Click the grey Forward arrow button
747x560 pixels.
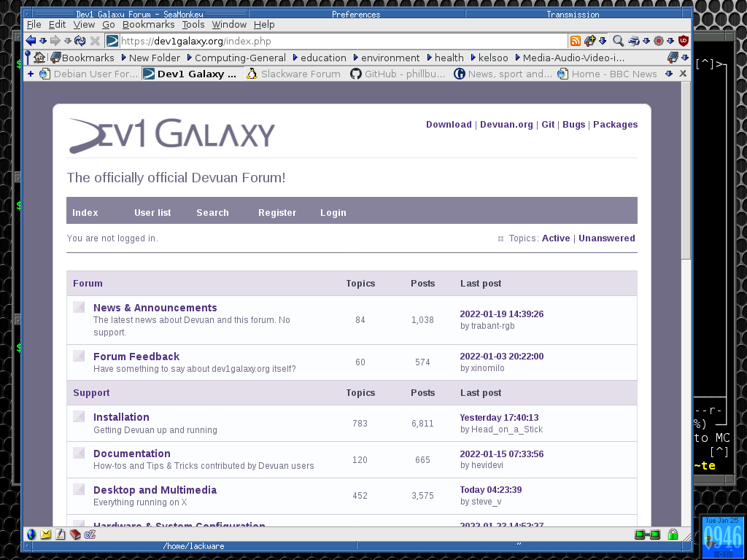pyautogui.click(x=55, y=41)
